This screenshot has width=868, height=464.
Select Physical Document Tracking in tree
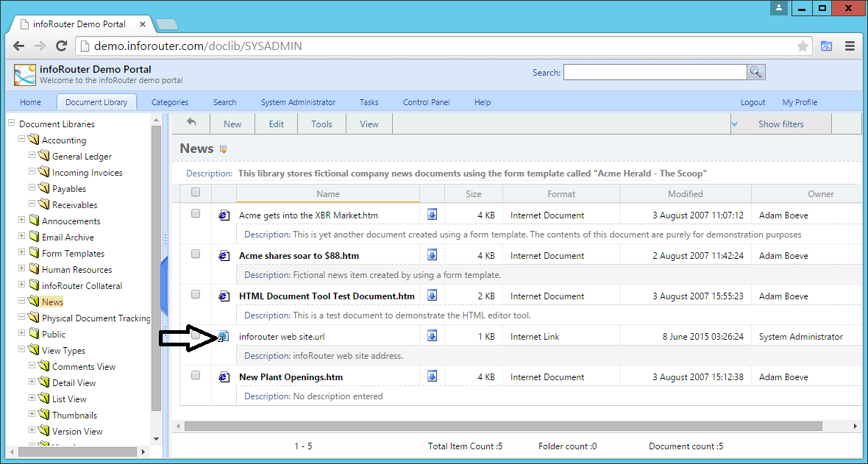96,318
